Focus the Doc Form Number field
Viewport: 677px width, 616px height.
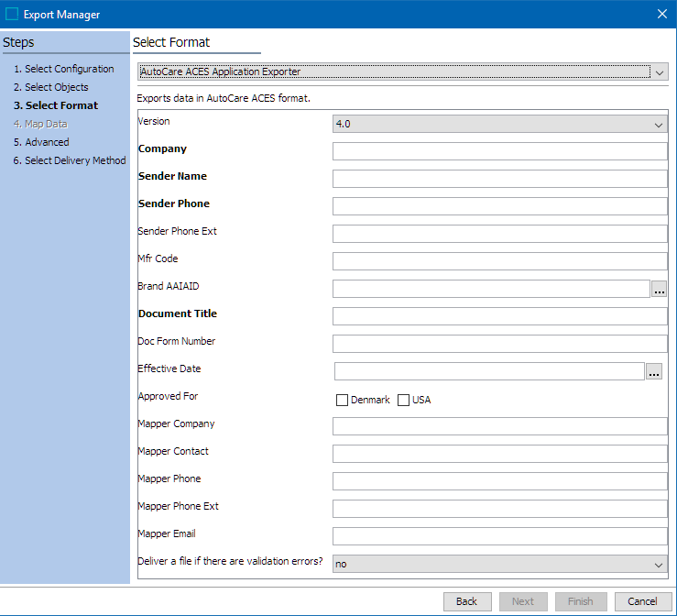coord(500,344)
